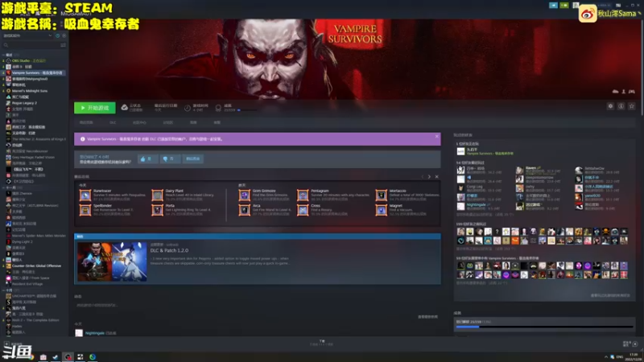Open the DLC & Patch 1.2.0 news title
This screenshot has width=644, height=362.
pos(169,250)
